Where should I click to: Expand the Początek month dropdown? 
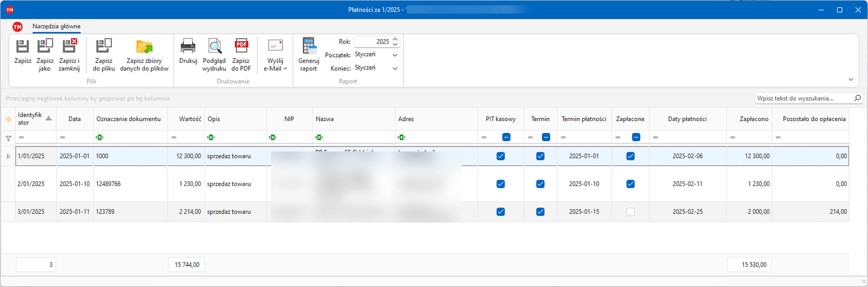pyautogui.click(x=395, y=55)
